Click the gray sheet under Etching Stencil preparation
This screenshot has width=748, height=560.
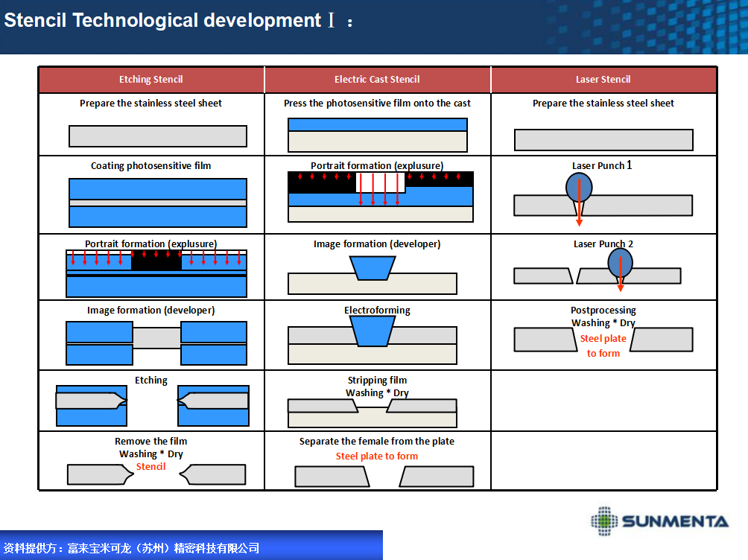point(157,136)
